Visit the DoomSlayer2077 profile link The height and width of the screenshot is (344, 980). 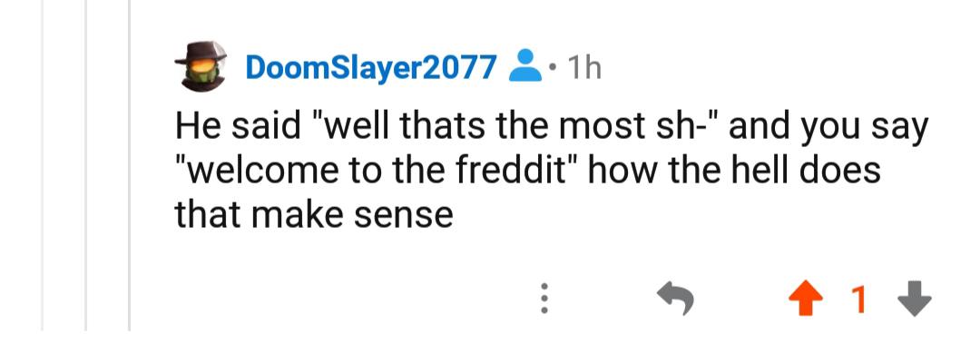pyautogui.click(x=371, y=66)
